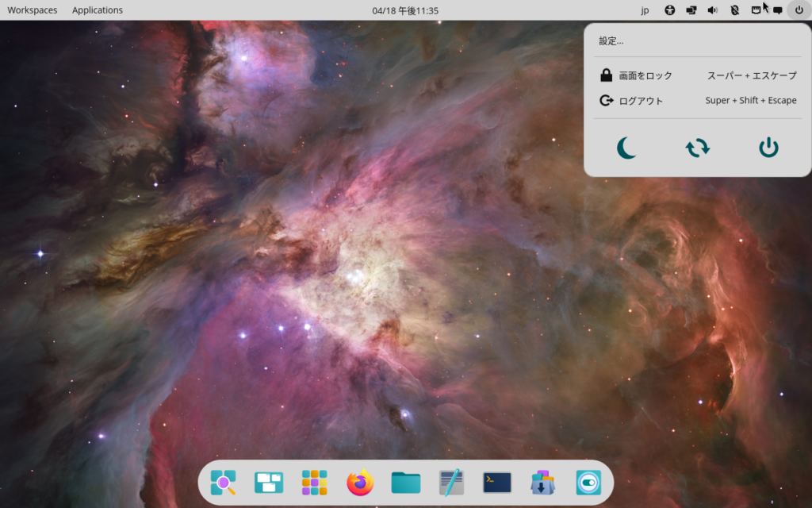Screen dimensions: 812x508
Task: Open the COSMIC launcher search from dock
Action: click(x=223, y=482)
